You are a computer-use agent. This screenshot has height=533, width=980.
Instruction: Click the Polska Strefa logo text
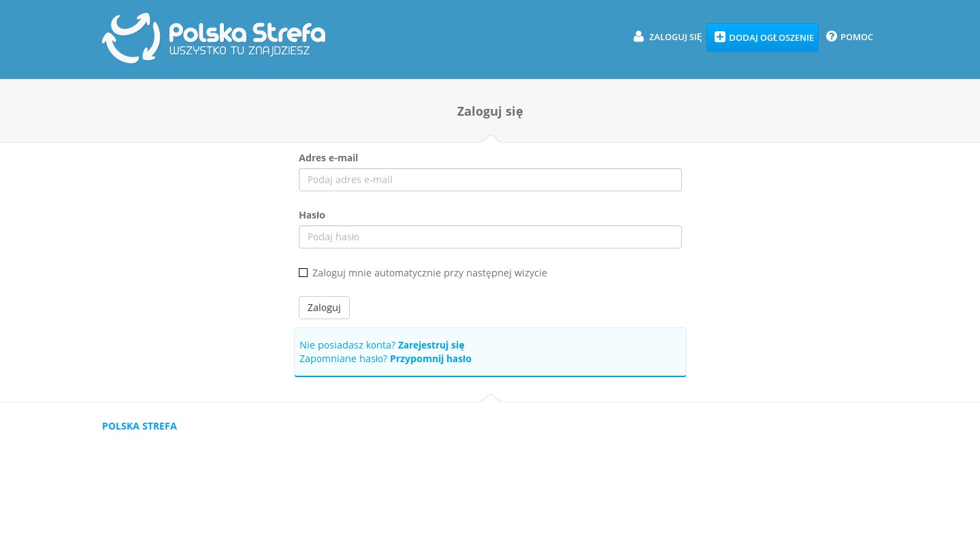coord(247,31)
